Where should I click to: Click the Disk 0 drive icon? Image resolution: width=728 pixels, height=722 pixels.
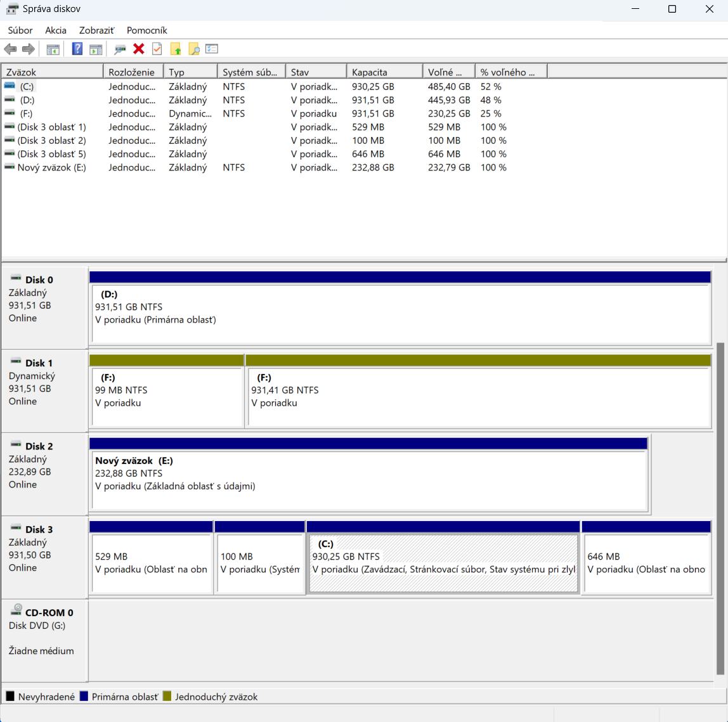tap(16, 278)
